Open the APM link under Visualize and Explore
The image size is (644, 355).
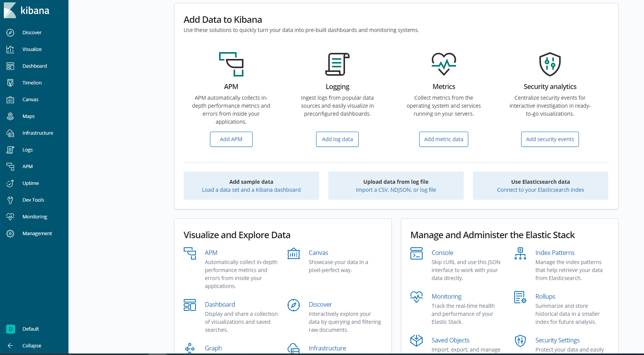tap(211, 253)
